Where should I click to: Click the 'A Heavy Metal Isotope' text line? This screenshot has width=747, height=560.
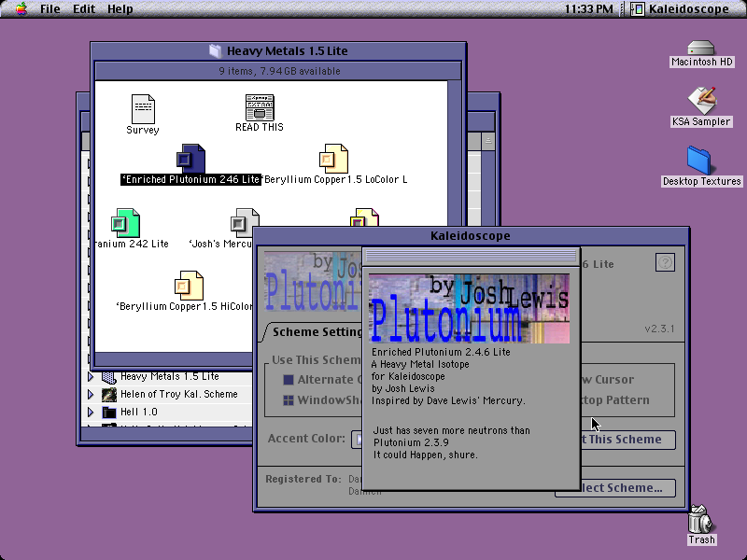pos(420,364)
